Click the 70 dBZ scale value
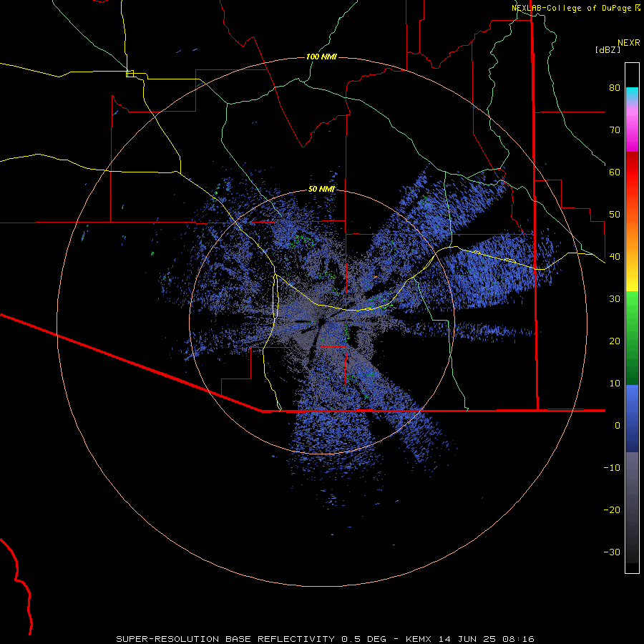Image resolution: width=644 pixels, height=644 pixels. (x=615, y=130)
